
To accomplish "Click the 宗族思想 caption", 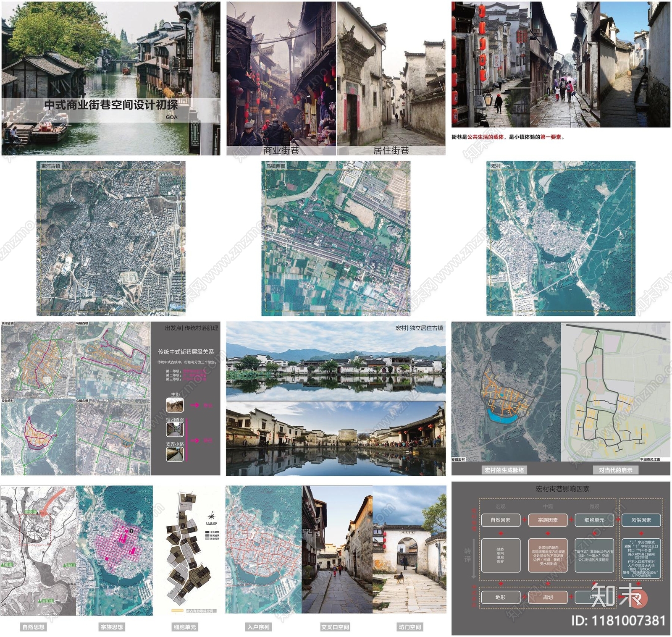I will click(112, 627).
